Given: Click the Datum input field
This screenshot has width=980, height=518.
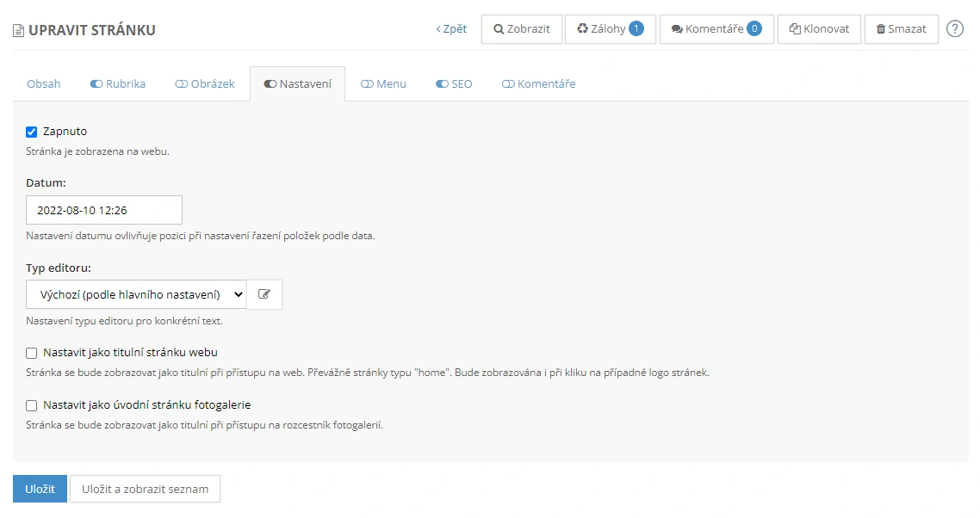Looking at the screenshot, I should (104, 210).
